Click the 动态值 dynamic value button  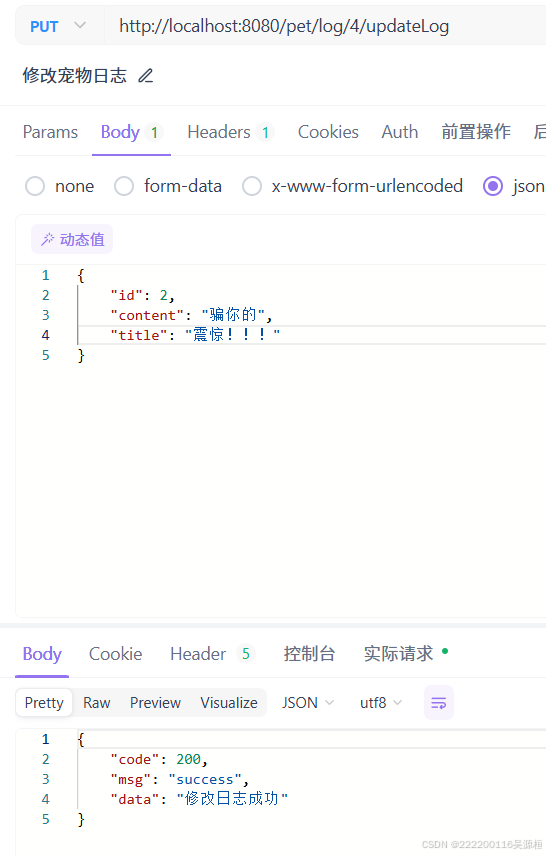(x=72, y=239)
